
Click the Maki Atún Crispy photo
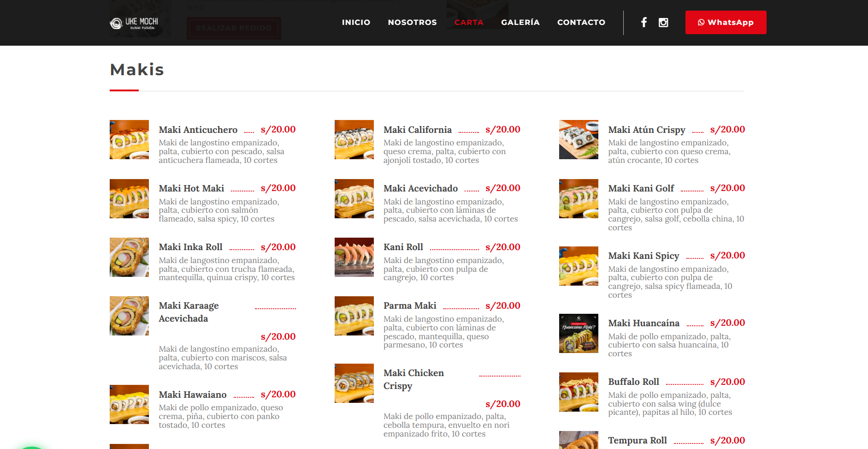coord(579,139)
